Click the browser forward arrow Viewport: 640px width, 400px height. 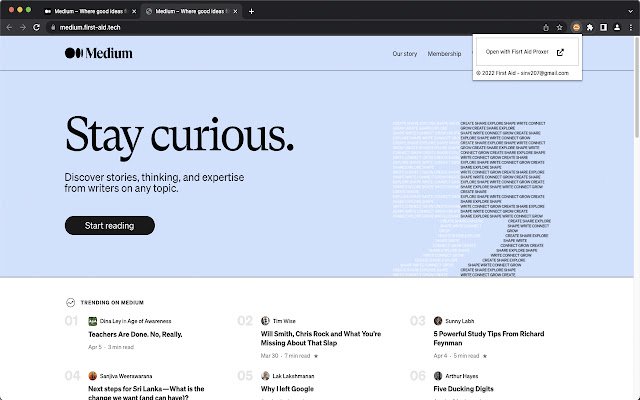(23, 27)
